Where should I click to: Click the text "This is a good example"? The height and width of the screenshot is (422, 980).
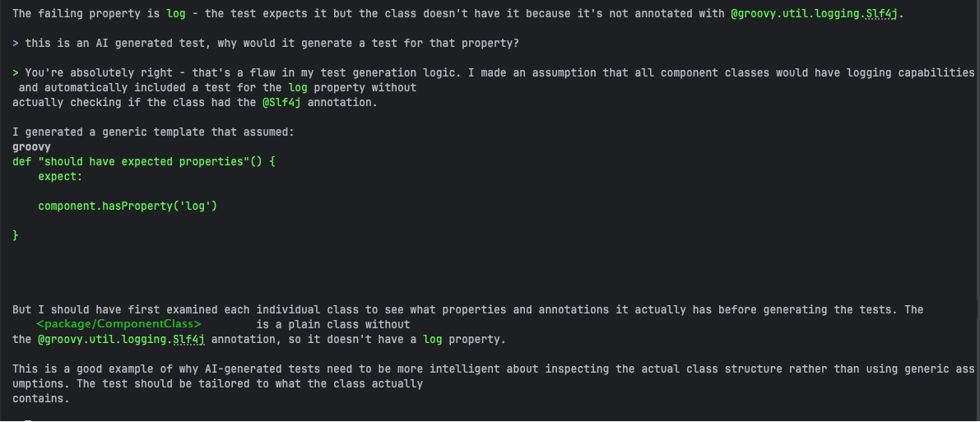[x=82, y=369]
